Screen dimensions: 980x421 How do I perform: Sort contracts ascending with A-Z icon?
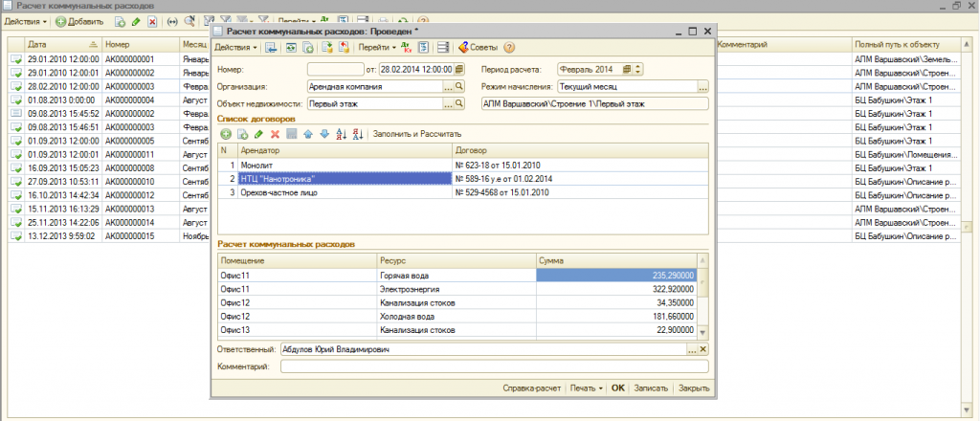coord(342,134)
